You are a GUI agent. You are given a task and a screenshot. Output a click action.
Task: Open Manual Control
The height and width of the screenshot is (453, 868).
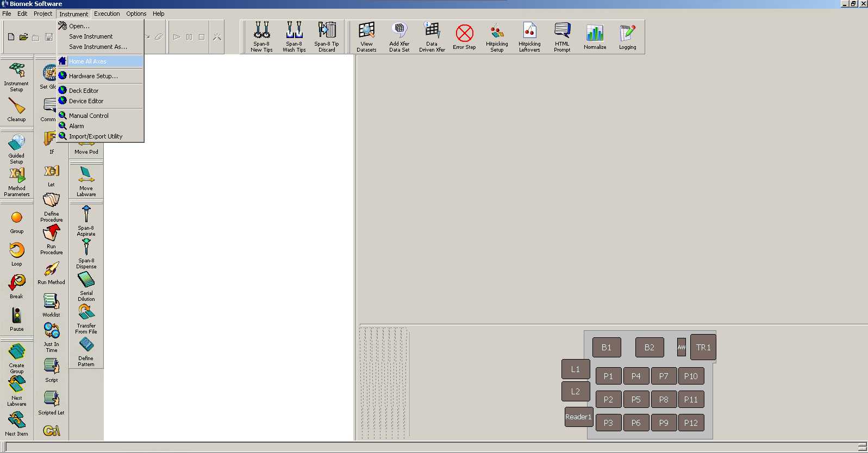point(100,116)
